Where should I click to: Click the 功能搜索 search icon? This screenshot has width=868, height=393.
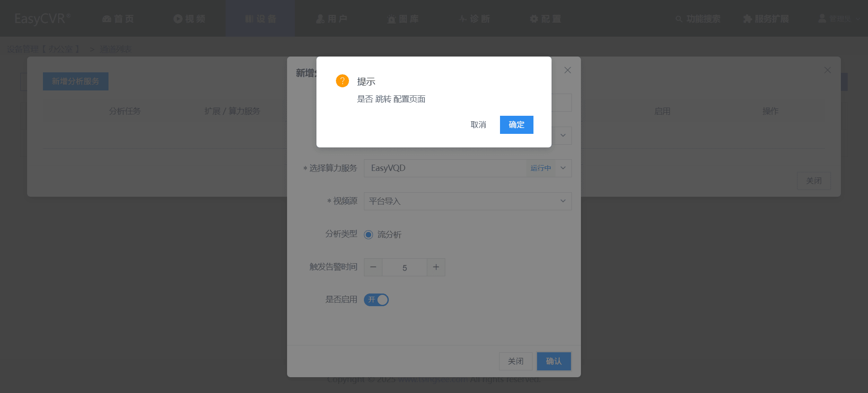[679, 19]
